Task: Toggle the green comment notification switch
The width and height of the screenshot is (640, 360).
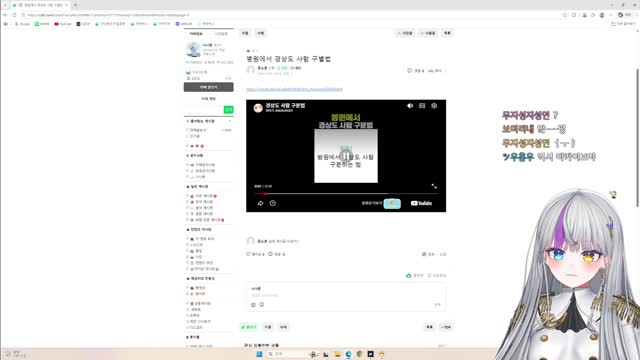Action: coord(409,276)
